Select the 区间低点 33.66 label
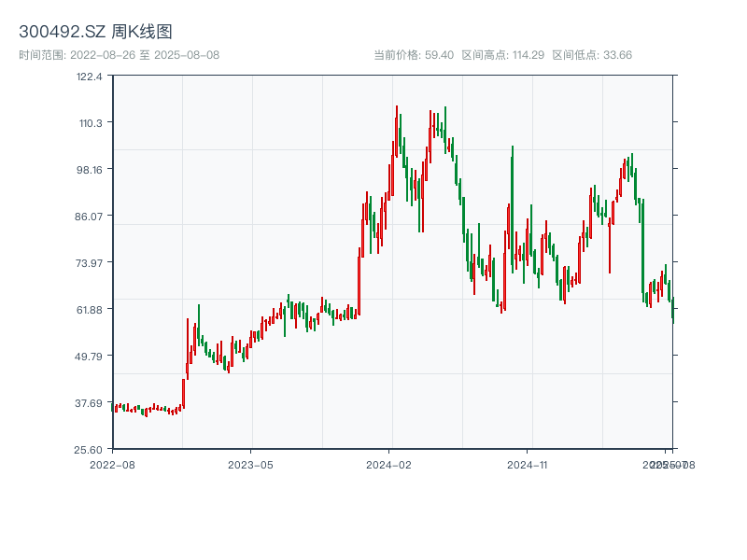 592,55
